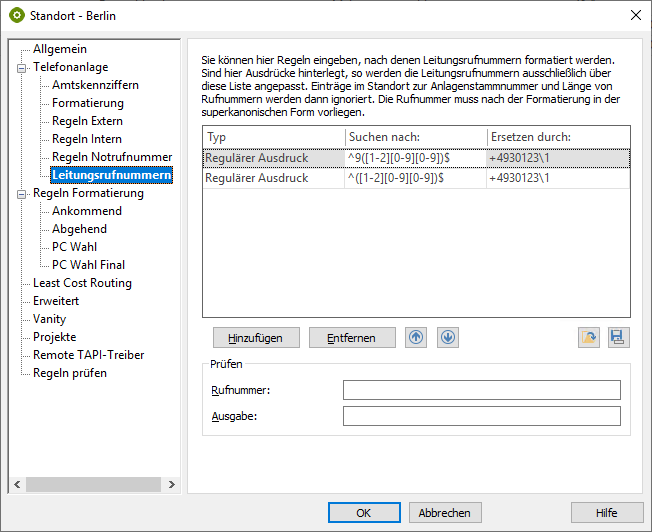The height and width of the screenshot is (532, 652).
Task: Click the save rules diskette icon
Action: point(619,337)
